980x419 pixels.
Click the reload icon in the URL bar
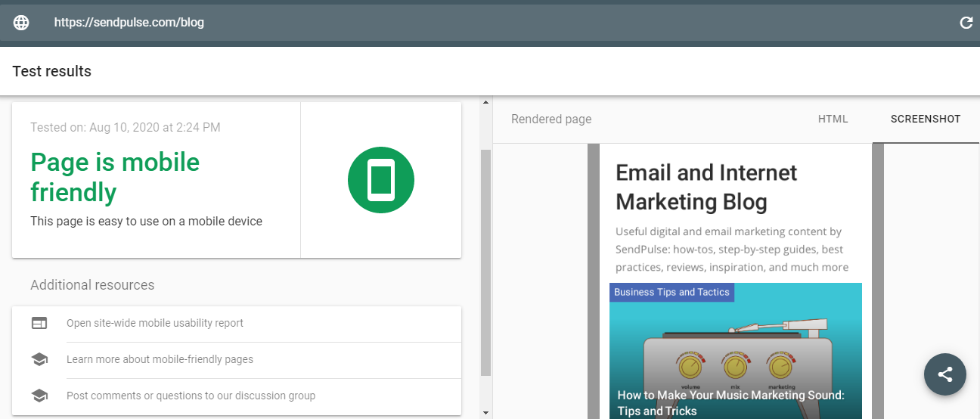(x=966, y=23)
